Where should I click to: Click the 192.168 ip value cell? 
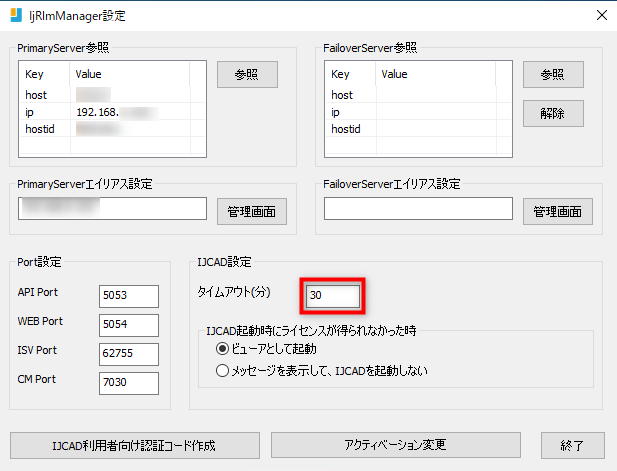[130, 112]
